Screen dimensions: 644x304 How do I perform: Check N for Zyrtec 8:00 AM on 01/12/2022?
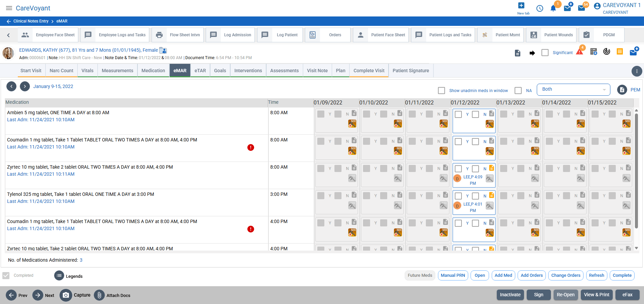476,169
